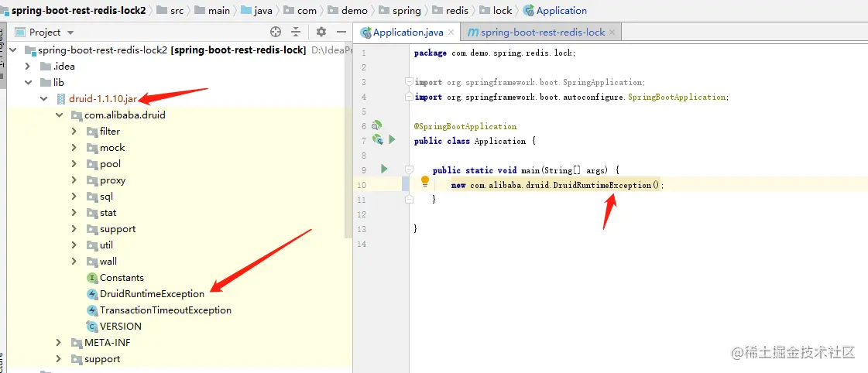Screen dimensions: 868x373
Task: Click the package declaration on line 1
Action: pyautogui.click(x=495, y=53)
